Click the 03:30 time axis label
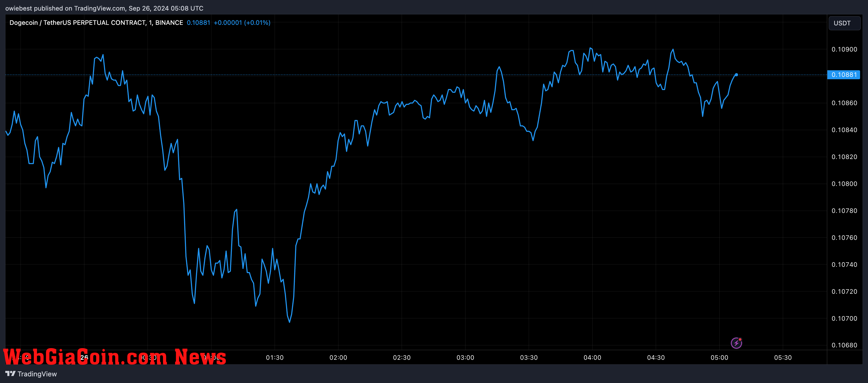This screenshot has height=383, width=868. pos(529,358)
